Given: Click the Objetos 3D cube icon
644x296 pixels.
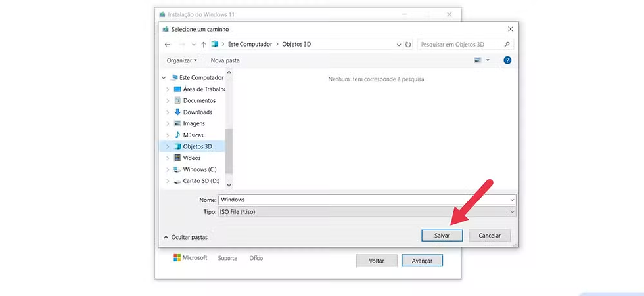Looking at the screenshot, I should 177,146.
